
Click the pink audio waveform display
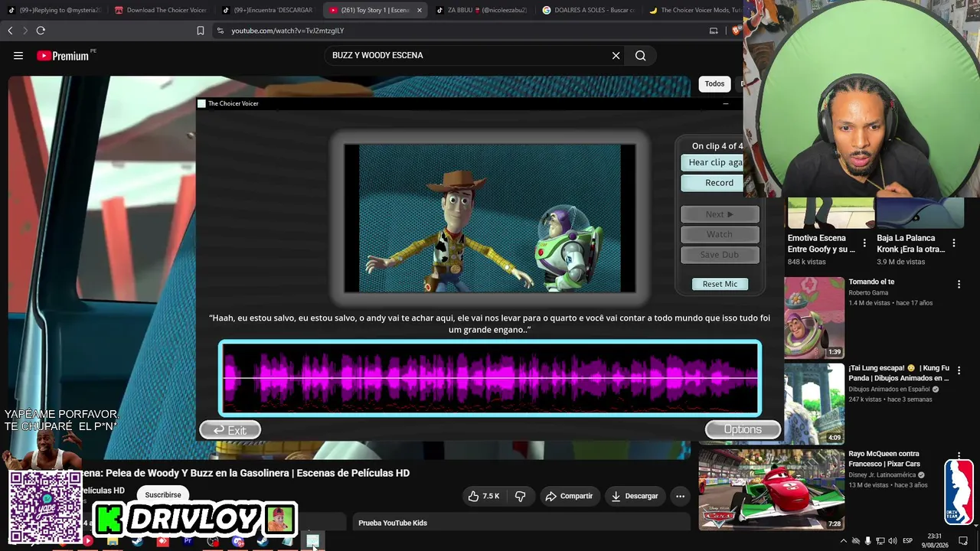click(x=490, y=379)
